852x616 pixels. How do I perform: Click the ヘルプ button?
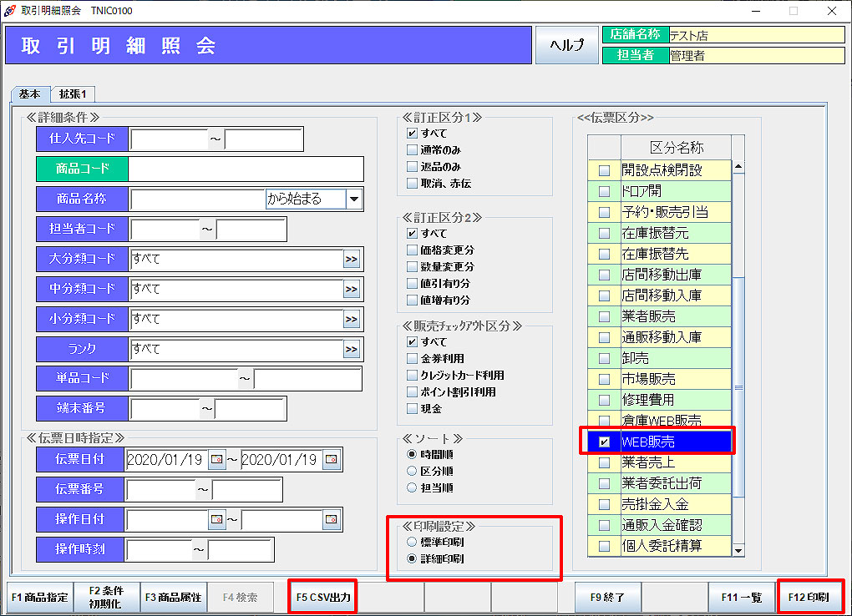point(567,45)
